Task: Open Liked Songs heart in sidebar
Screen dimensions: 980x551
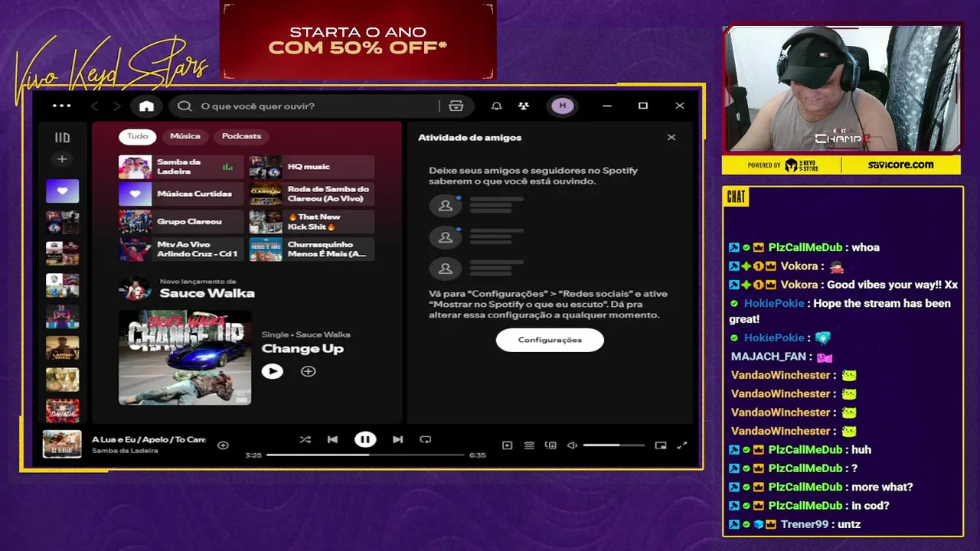Action: (x=62, y=191)
